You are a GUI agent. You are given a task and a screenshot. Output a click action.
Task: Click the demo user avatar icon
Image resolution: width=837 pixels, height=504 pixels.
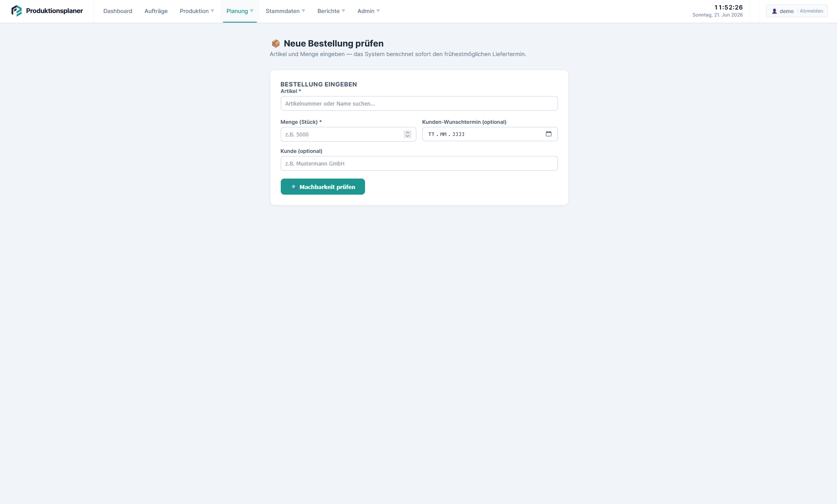pyautogui.click(x=774, y=11)
